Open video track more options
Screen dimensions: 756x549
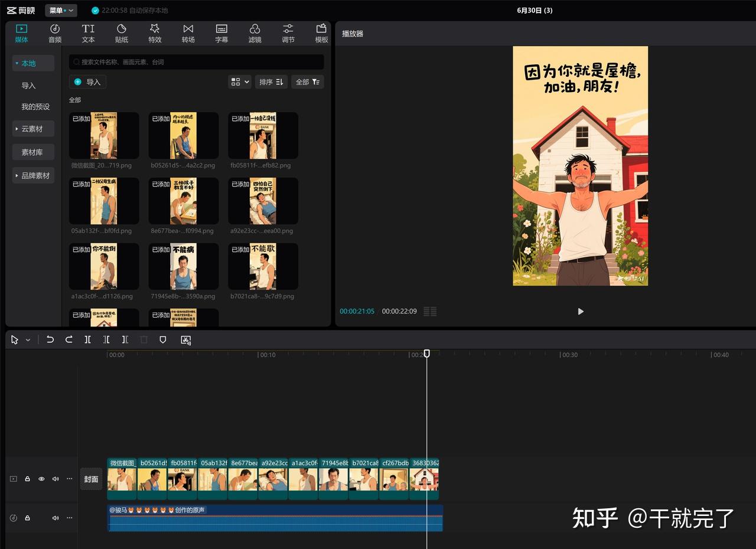tap(70, 479)
